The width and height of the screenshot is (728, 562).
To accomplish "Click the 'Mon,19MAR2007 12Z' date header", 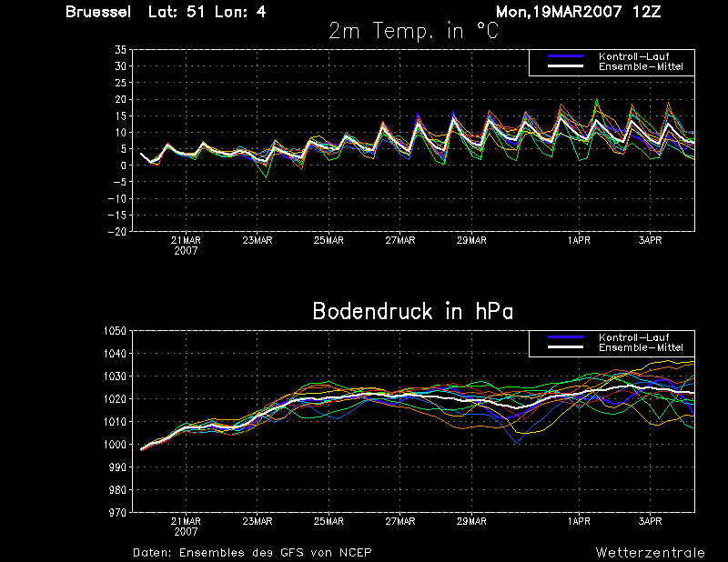I will click(x=578, y=12).
